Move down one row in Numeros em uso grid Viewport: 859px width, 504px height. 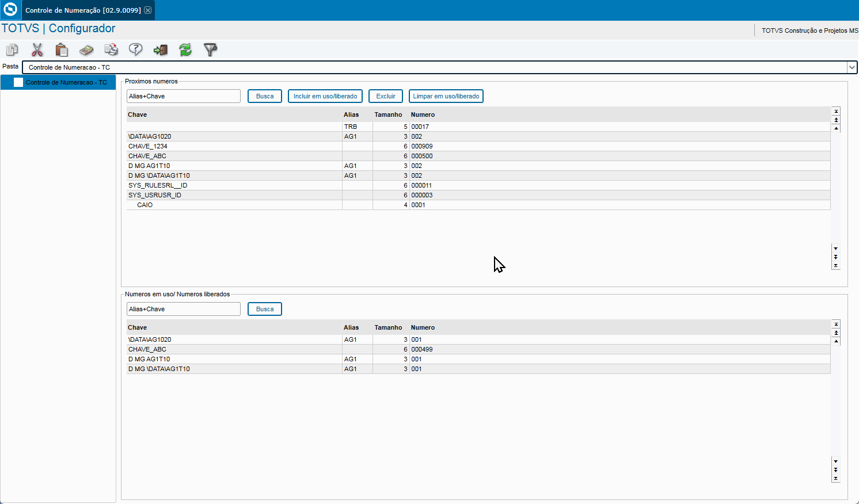[x=836, y=461]
